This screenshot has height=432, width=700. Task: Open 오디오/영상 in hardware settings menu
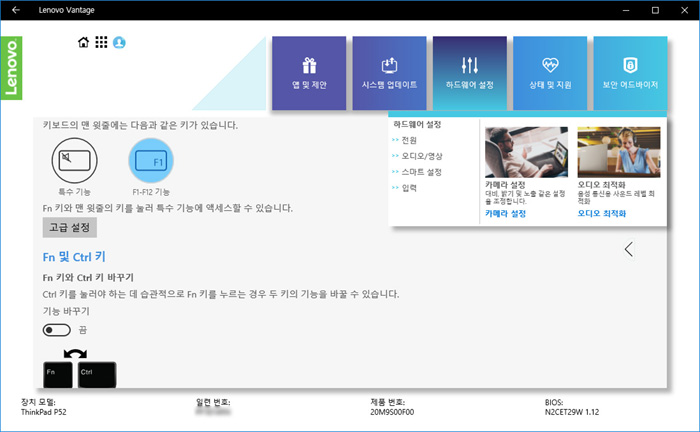click(x=421, y=156)
